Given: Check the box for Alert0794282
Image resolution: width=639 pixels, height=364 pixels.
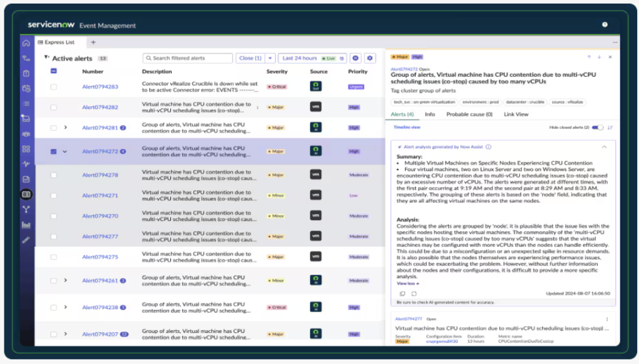Looking at the screenshot, I should [54, 107].
